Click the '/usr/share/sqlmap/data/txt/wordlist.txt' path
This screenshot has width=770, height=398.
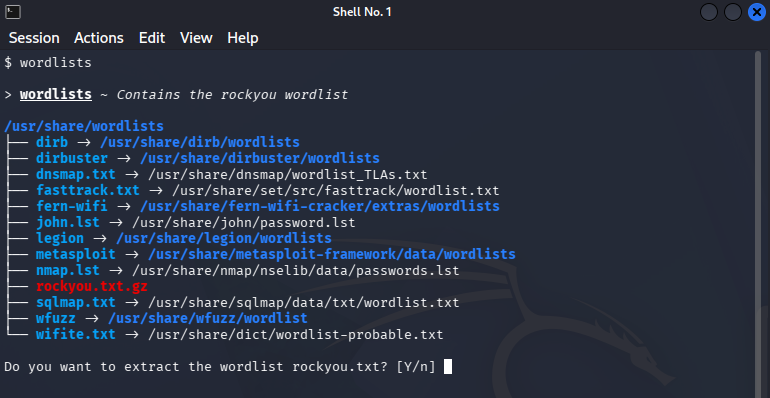click(x=303, y=303)
